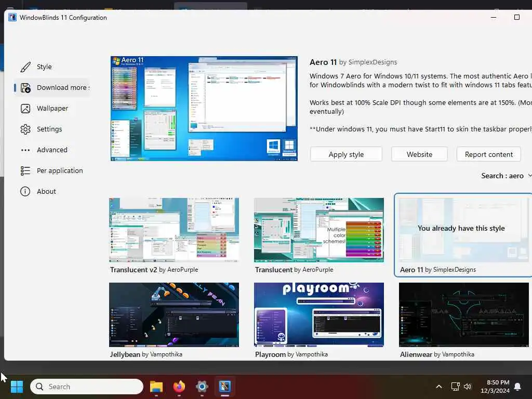Click the WindowBlinds title bar app icon
The height and width of the screenshot is (399, 532).
click(x=12, y=17)
